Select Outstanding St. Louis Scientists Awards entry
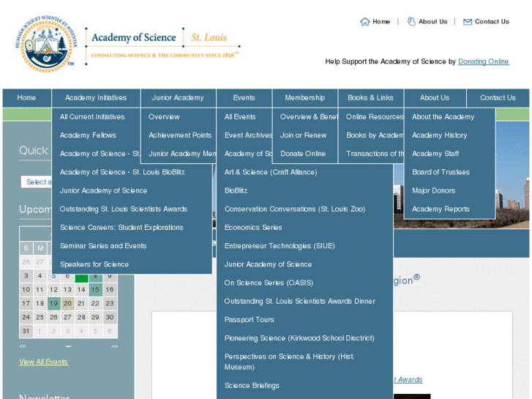The image size is (532, 399). [124, 209]
